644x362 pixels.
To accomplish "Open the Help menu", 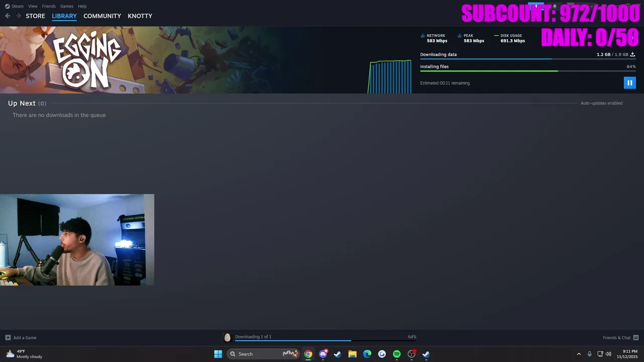I will 82,6.
